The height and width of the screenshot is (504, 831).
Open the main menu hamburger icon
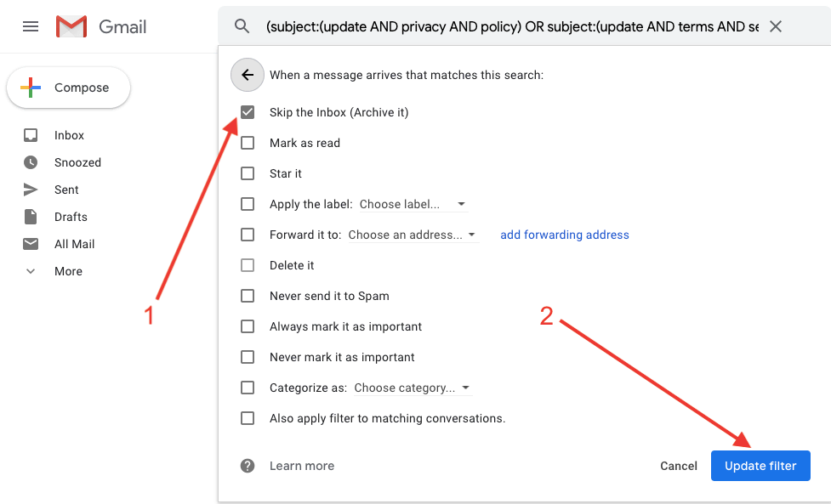click(x=31, y=26)
